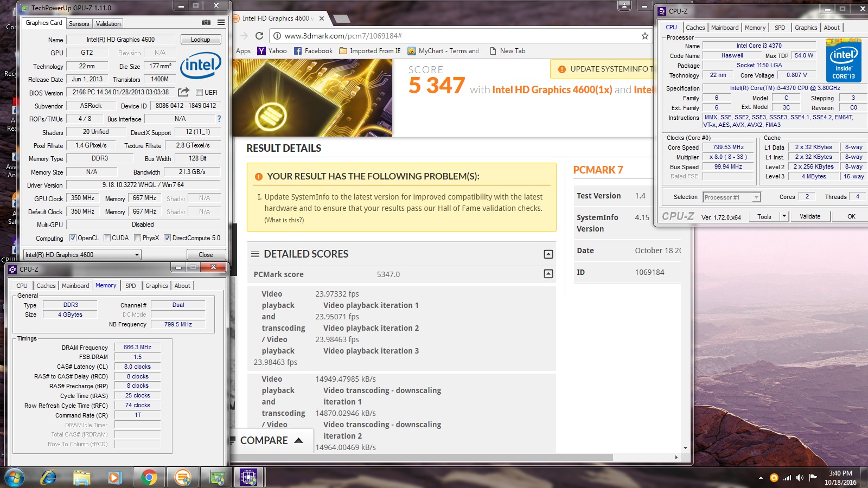Toggle the PhysX checkbox in GPU-Z
The width and height of the screenshot is (868, 488).
(137, 238)
